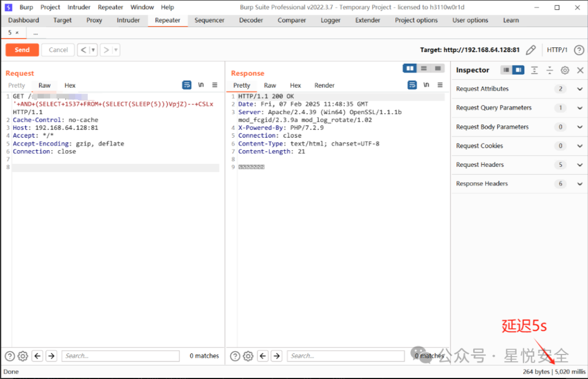The height and width of the screenshot is (379, 588).
Task: Click the Cancel button
Action: click(x=58, y=50)
